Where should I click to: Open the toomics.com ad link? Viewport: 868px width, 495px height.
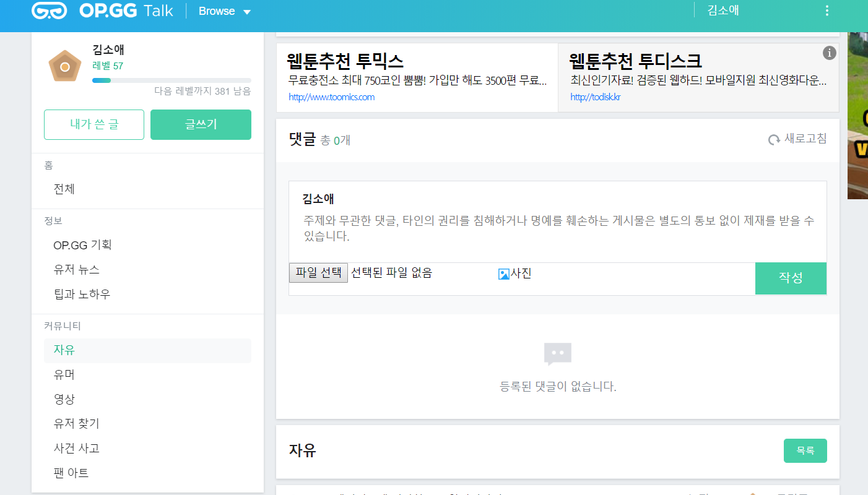tap(331, 97)
